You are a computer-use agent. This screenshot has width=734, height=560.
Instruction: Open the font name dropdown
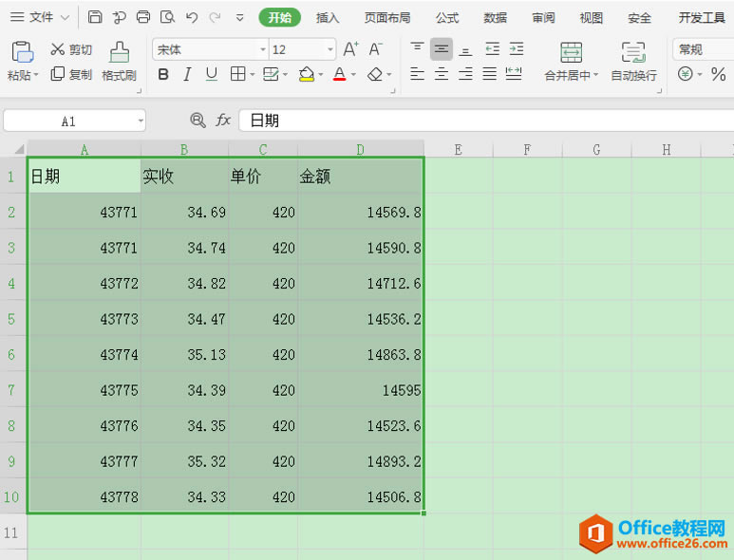pos(263,49)
